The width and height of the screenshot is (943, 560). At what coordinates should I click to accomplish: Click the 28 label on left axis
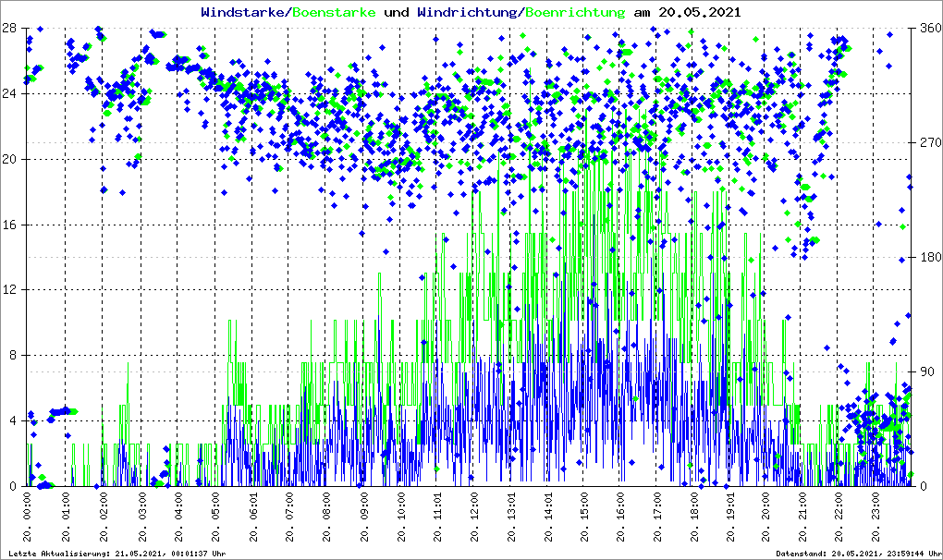click(9, 29)
